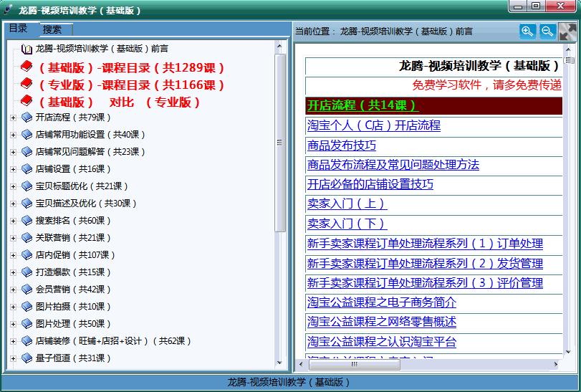The width and height of the screenshot is (581, 392).
Task: Click the blue book icon beside 店铺常用功能设置
Action: [27, 135]
